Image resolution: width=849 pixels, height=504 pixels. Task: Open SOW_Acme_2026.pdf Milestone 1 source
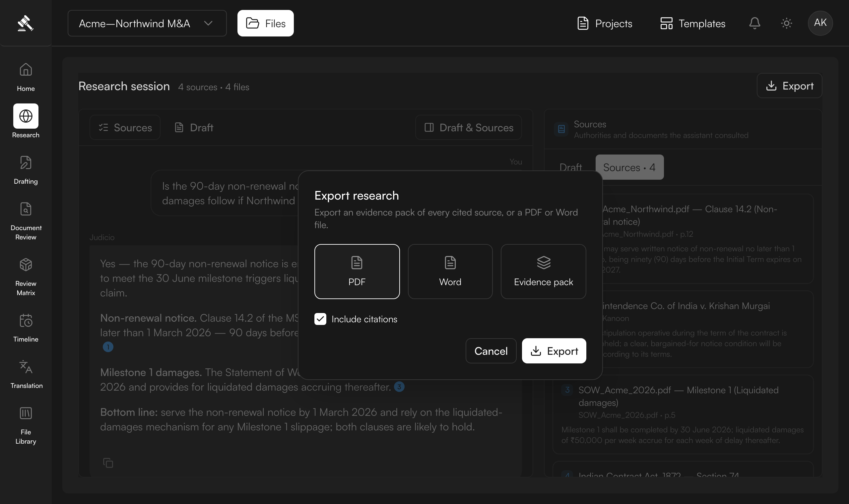[683, 414]
